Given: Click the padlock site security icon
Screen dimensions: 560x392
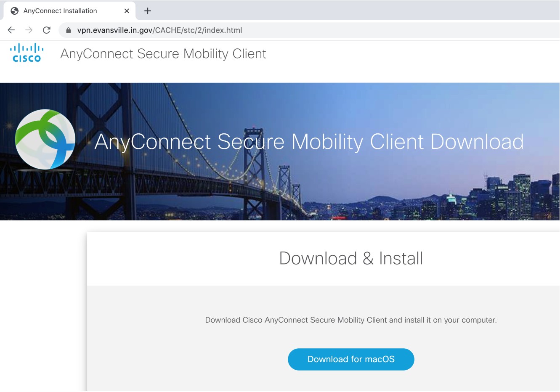Looking at the screenshot, I should tap(68, 30).
